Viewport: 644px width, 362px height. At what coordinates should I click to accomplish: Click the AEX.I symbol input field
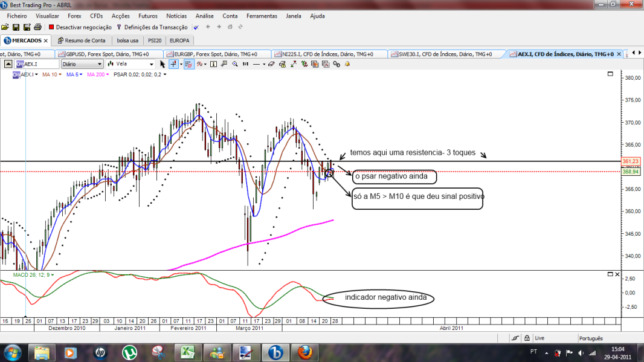(37, 64)
